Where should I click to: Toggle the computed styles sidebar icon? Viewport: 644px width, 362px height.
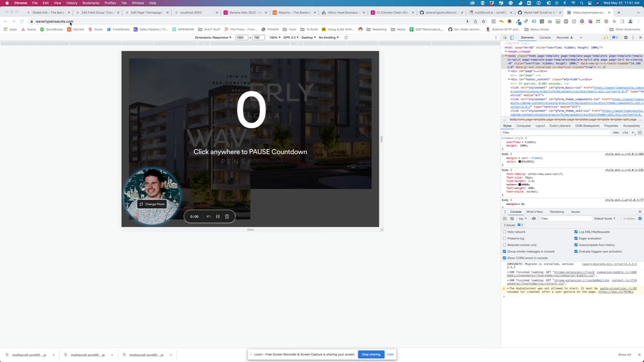click(639, 132)
